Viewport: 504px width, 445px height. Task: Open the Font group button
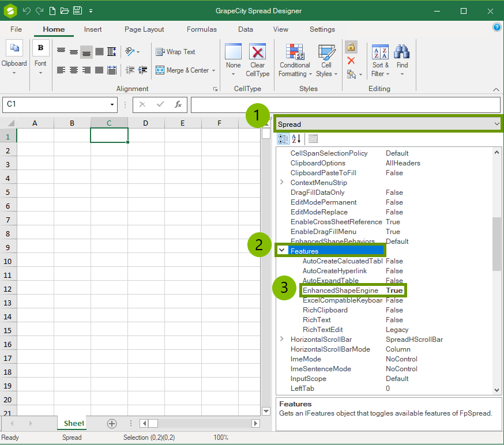click(x=40, y=58)
